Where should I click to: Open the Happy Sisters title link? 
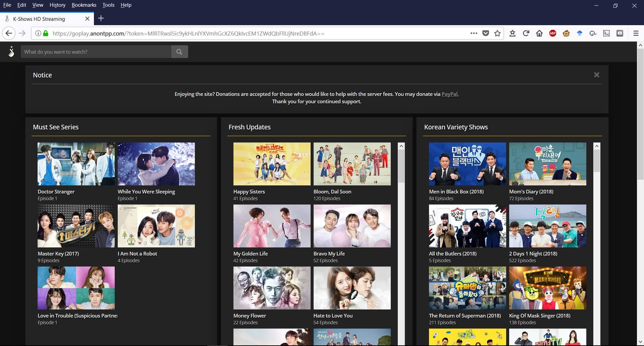point(249,192)
